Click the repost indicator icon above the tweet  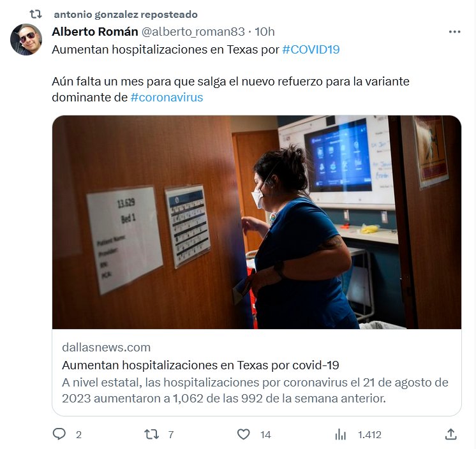(36, 14)
